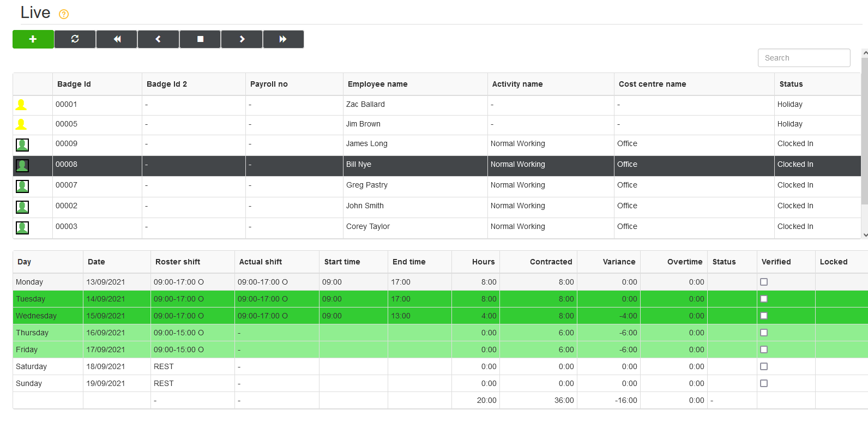Viewport: 868px width, 422px height.
Task: Tick the Verified checkbox for Friday
Action: (764, 349)
